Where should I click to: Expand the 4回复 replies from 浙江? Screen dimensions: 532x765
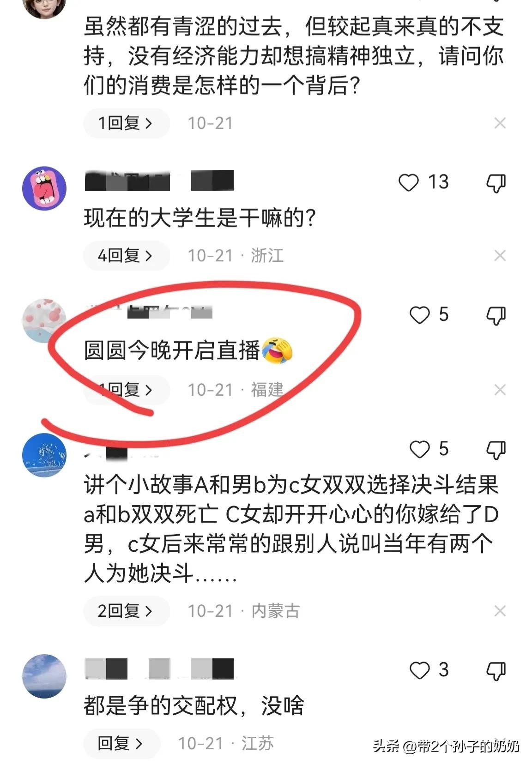point(126,255)
